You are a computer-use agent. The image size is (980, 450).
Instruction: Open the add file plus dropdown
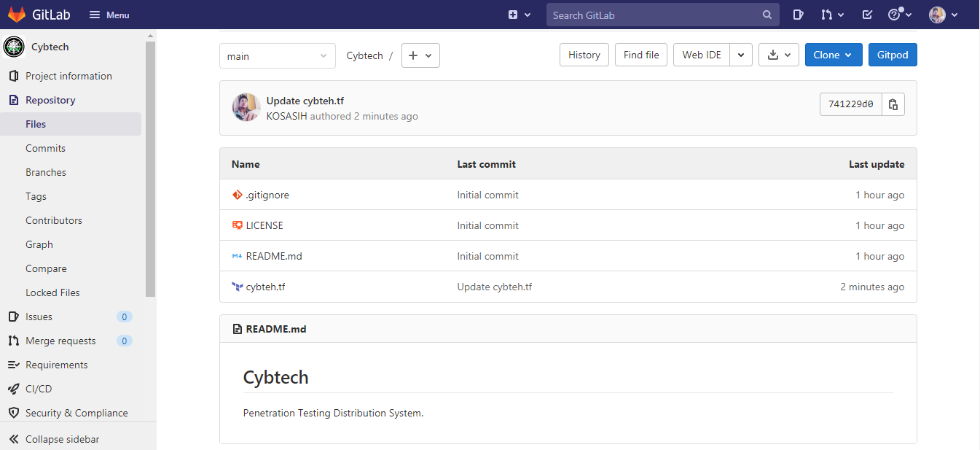[420, 55]
